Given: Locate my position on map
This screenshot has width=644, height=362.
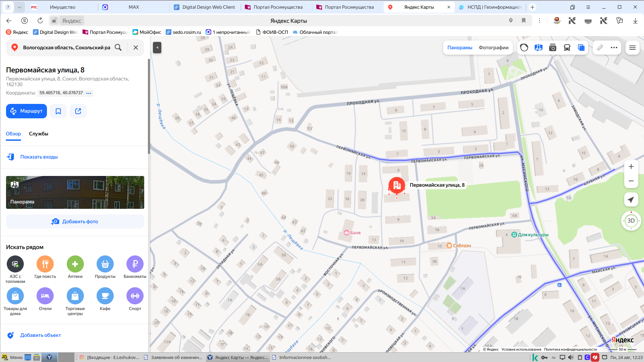Looking at the screenshot, I should tap(631, 200).
